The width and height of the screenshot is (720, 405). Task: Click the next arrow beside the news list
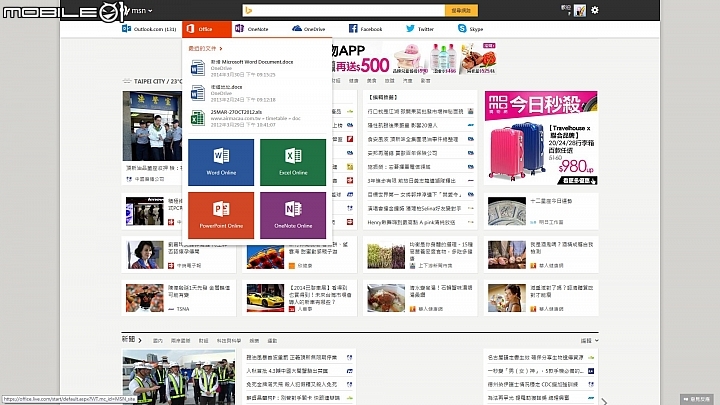(604, 401)
